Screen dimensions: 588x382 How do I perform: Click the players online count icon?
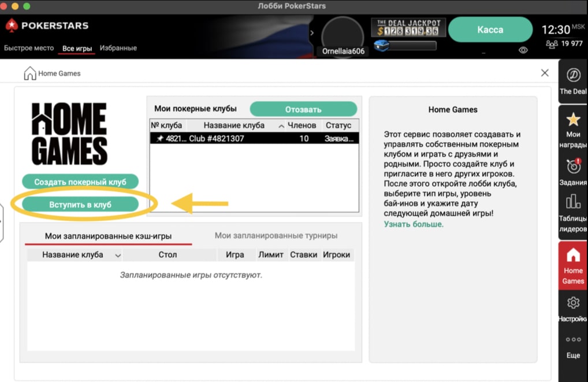tap(552, 44)
